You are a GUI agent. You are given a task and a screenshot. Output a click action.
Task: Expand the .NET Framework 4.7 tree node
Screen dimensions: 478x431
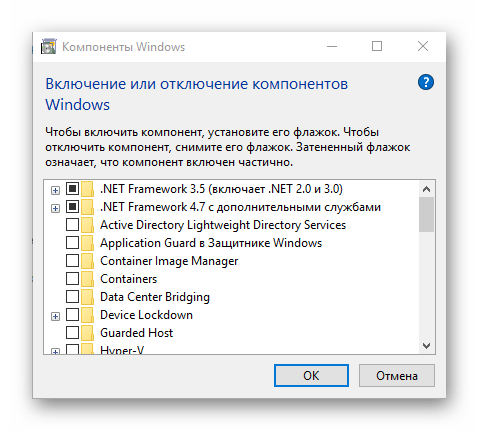coord(55,208)
